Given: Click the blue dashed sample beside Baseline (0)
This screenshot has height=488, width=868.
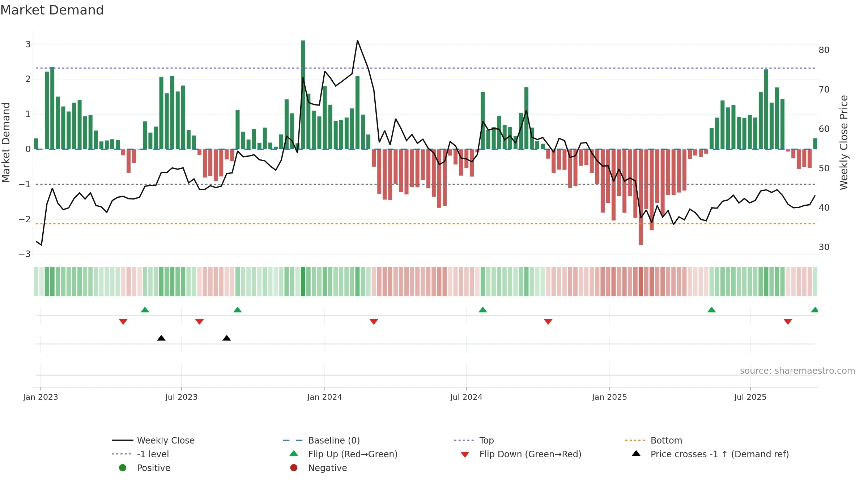Looking at the screenshot, I should pyautogui.click(x=293, y=440).
